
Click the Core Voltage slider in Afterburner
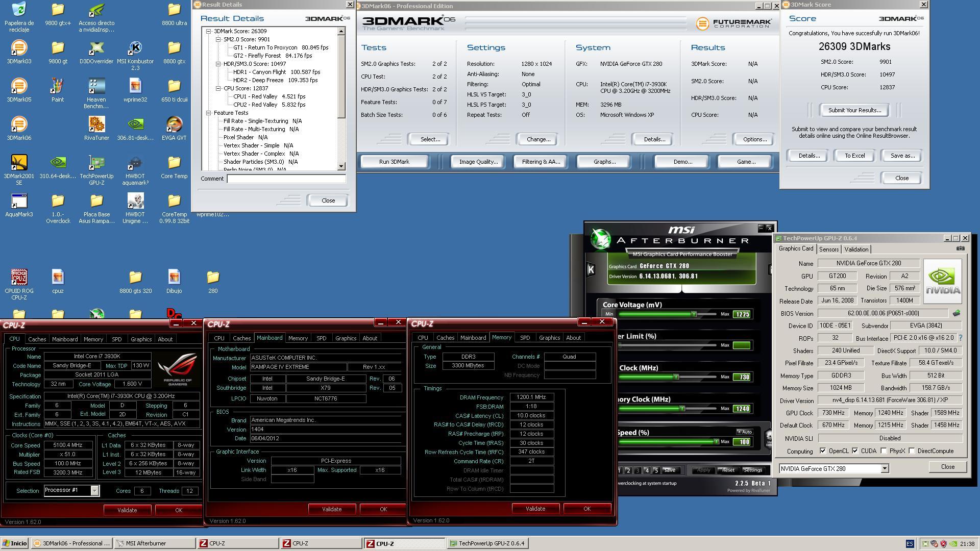[x=668, y=314]
